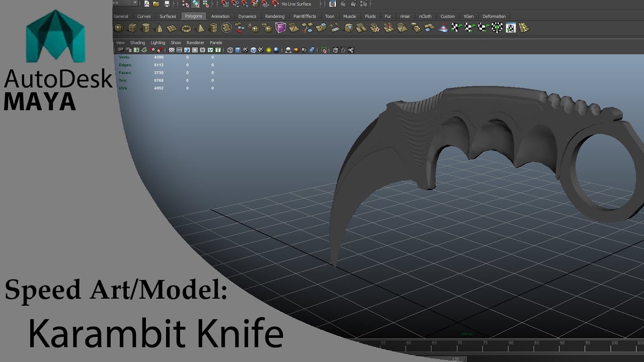Click the sculpt geometry tool icon

click(x=443, y=28)
